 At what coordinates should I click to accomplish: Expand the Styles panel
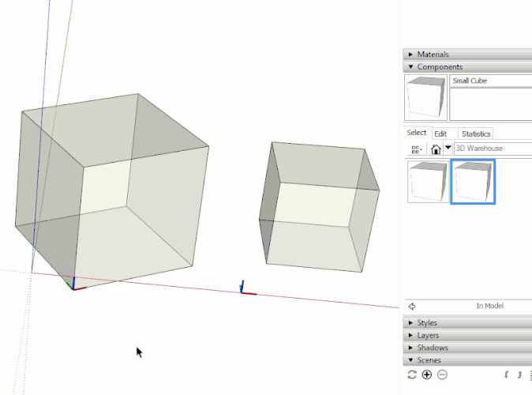click(467, 322)
